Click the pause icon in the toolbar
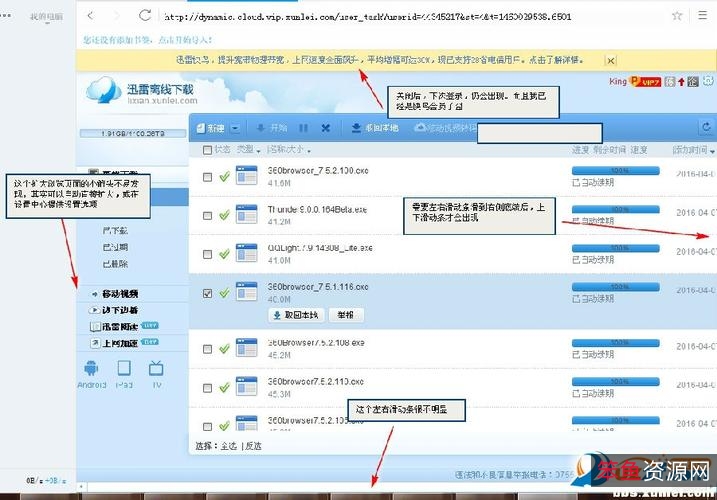Screen dimensions: 717x500 point(303,128)
